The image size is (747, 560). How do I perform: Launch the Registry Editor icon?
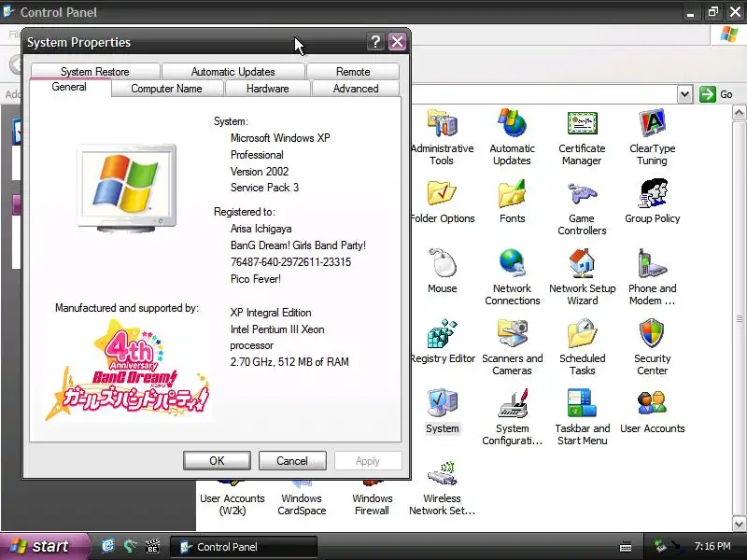442,333
